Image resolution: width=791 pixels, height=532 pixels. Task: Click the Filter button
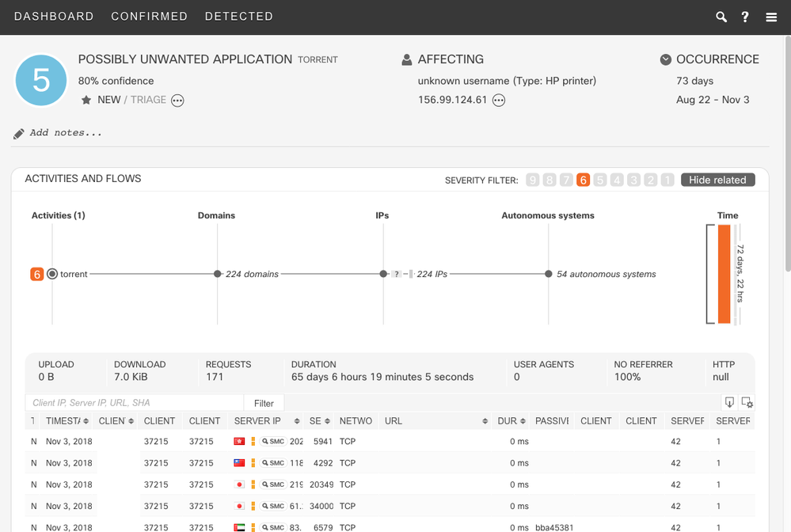[264, 403]
